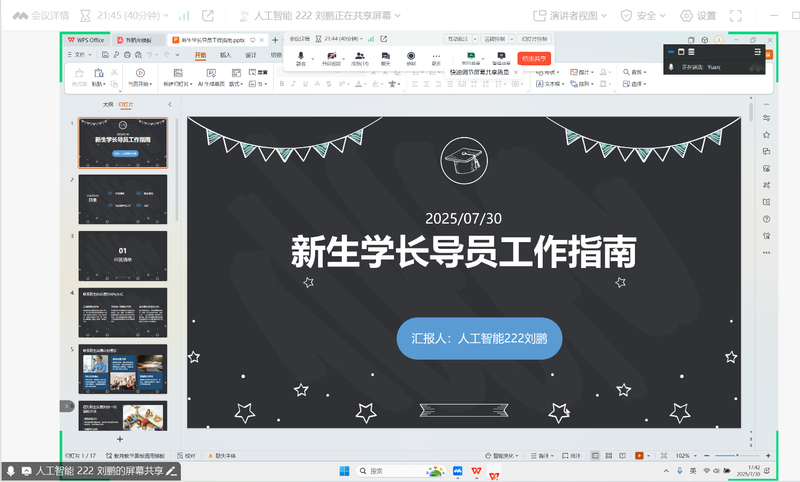The image size is (800, 482).
Task: Collapse the slide thumbnail panel arrow
Action: [169, 104]
